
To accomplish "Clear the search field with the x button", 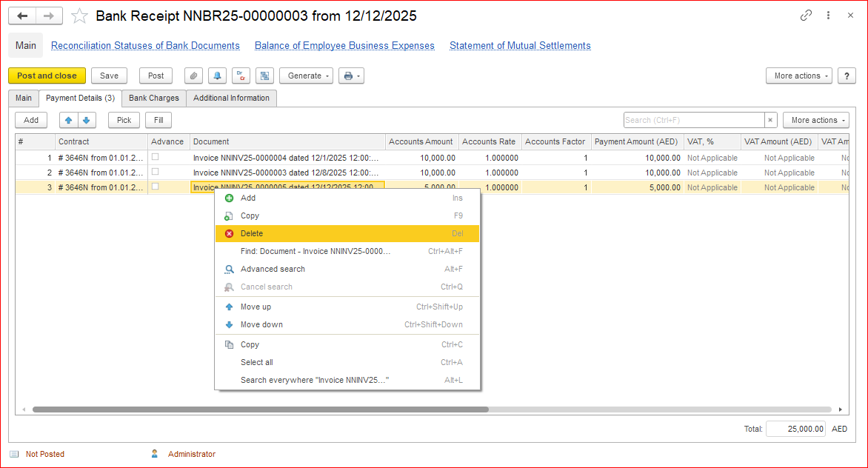I will point(770,120).
